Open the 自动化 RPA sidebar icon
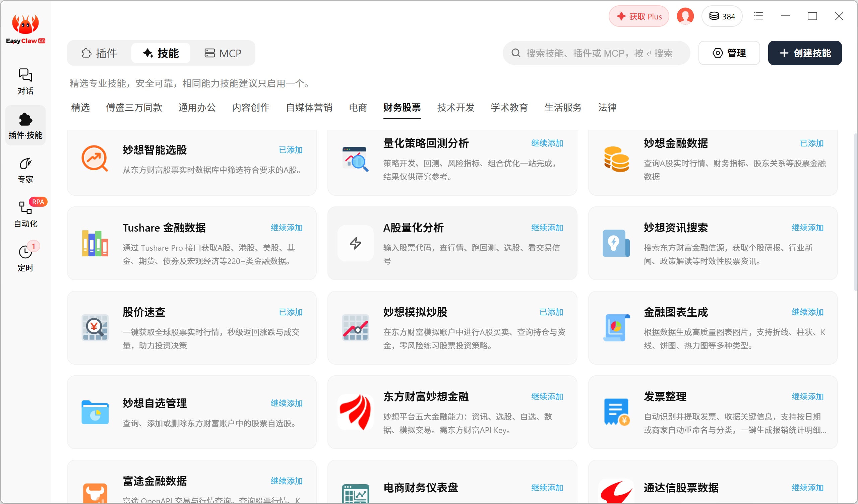This screenshot has height=504, width=858. (x=25, y=214)
